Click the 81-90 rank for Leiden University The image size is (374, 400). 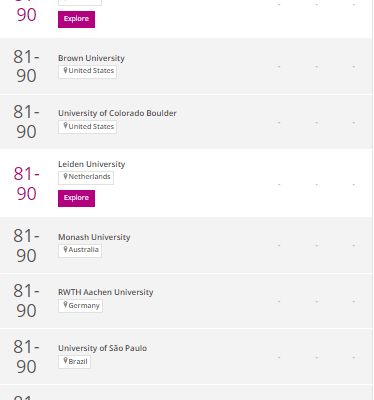[26, 183]
